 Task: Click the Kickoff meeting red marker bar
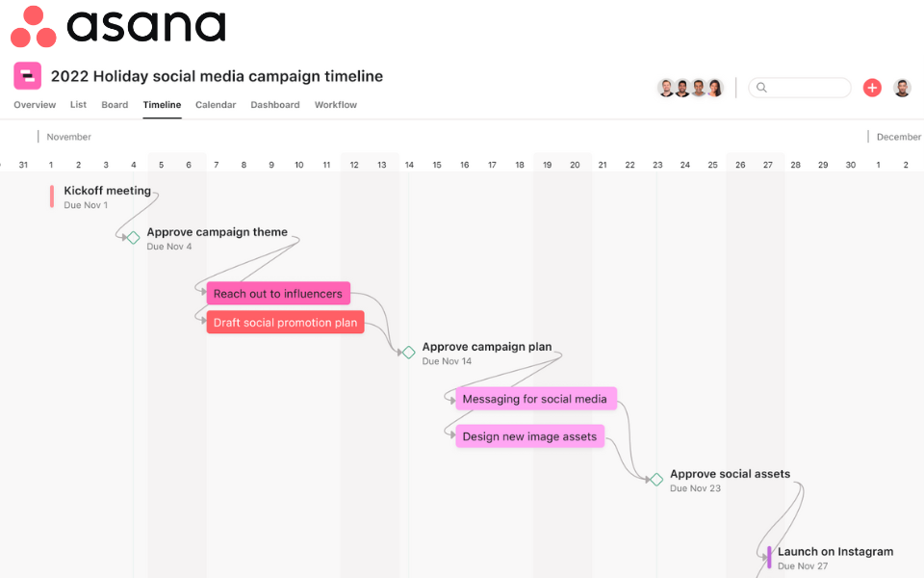click(52, 197)
